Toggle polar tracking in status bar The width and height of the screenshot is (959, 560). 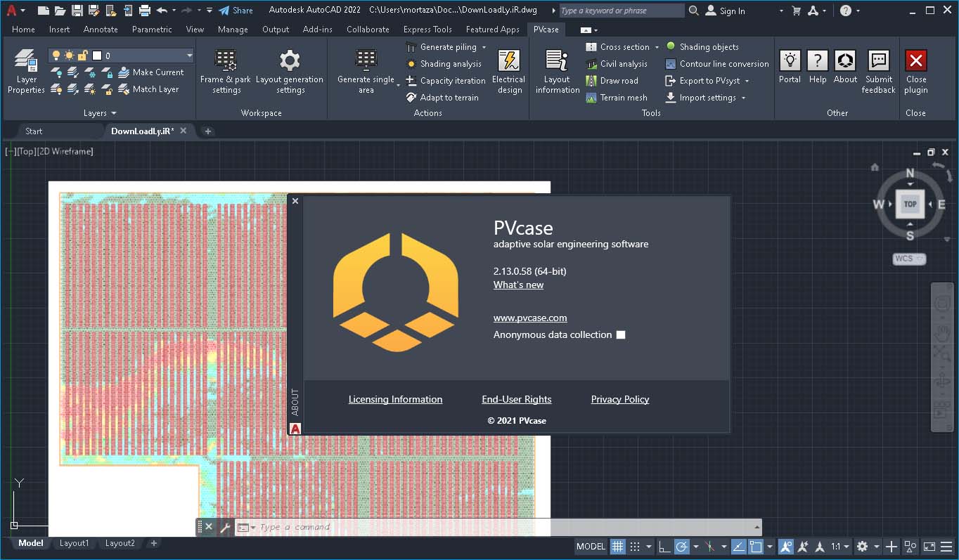[x=681, y=546]
